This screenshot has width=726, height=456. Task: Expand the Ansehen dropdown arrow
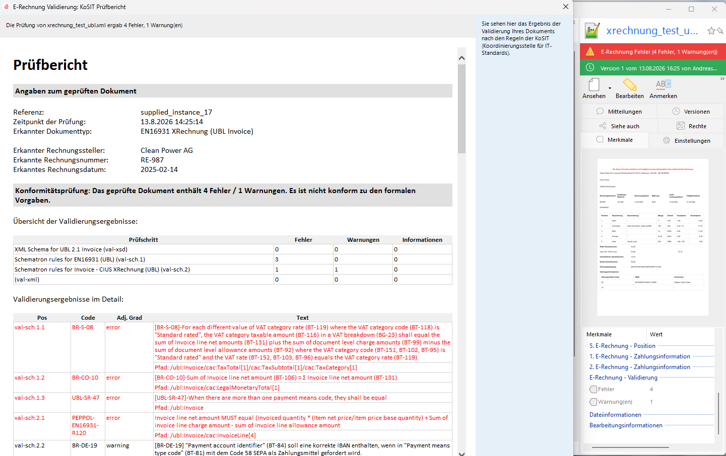(610, 88)
